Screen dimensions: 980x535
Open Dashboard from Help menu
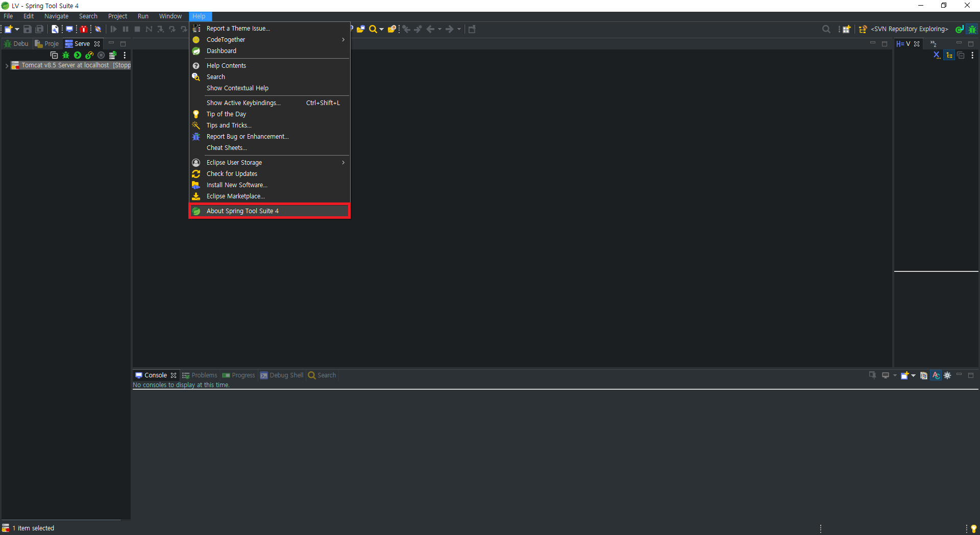tap(269, 51)
